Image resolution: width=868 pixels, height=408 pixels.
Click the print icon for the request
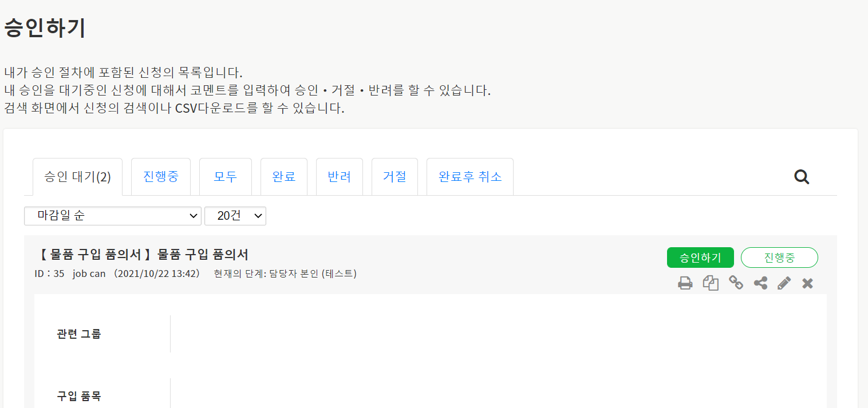coord(685,283)
